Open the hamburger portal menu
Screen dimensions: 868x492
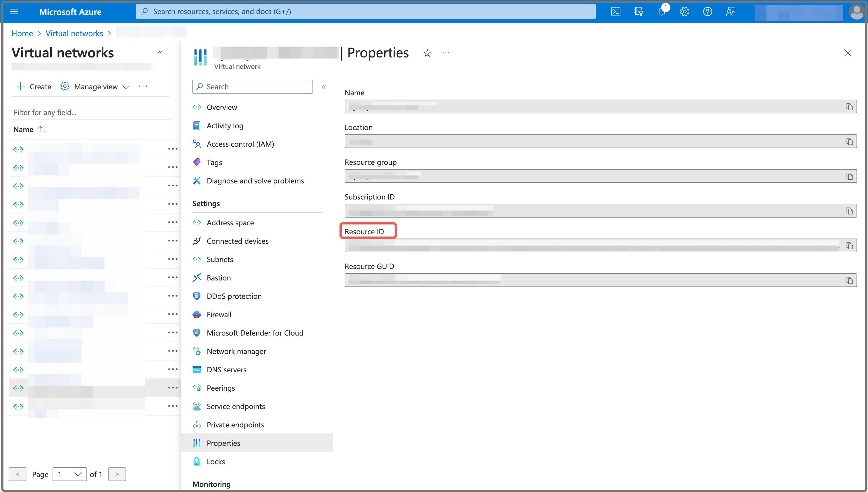point(14,11)
